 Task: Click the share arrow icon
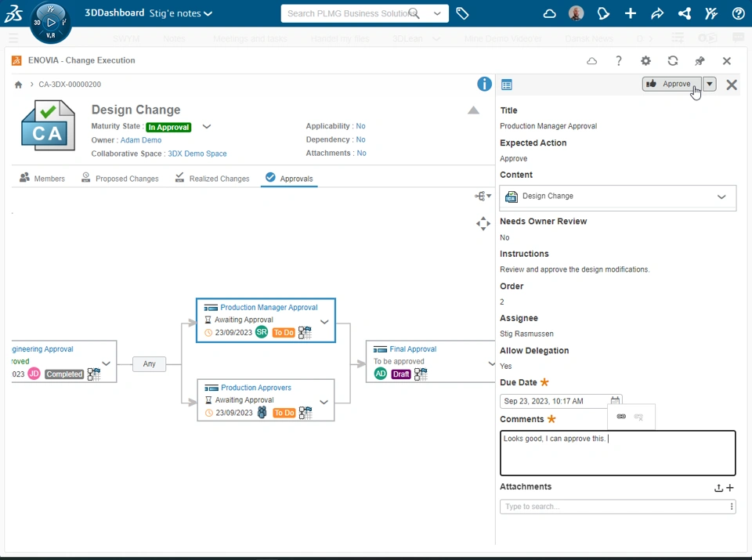click(x=657, y=13)
